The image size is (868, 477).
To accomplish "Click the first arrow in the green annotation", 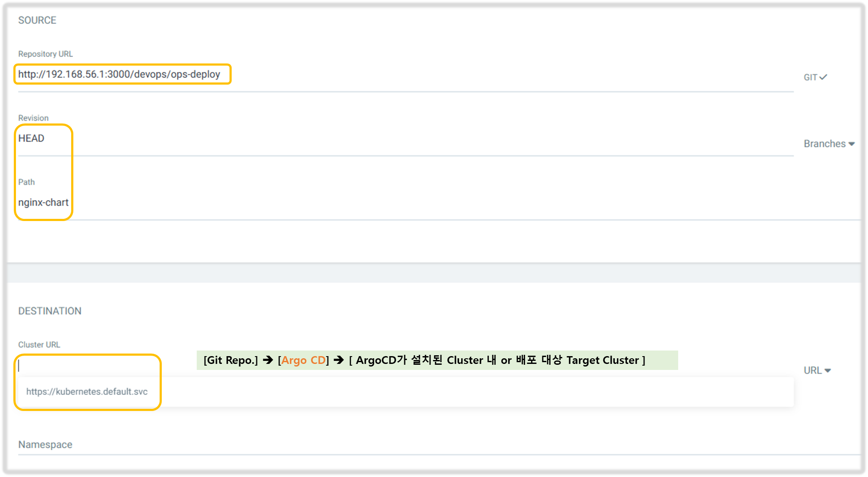I will [x=268, y=360].
